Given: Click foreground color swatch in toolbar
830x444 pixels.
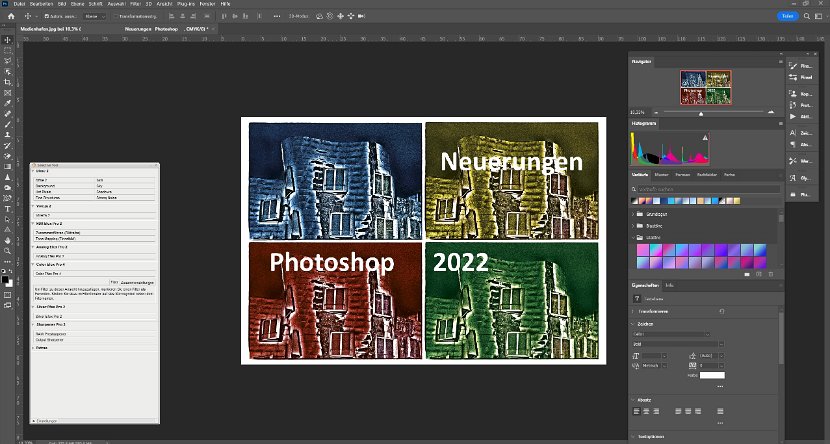Looking at the screenshot, I should pyautogui.click(x=5, y=279).
